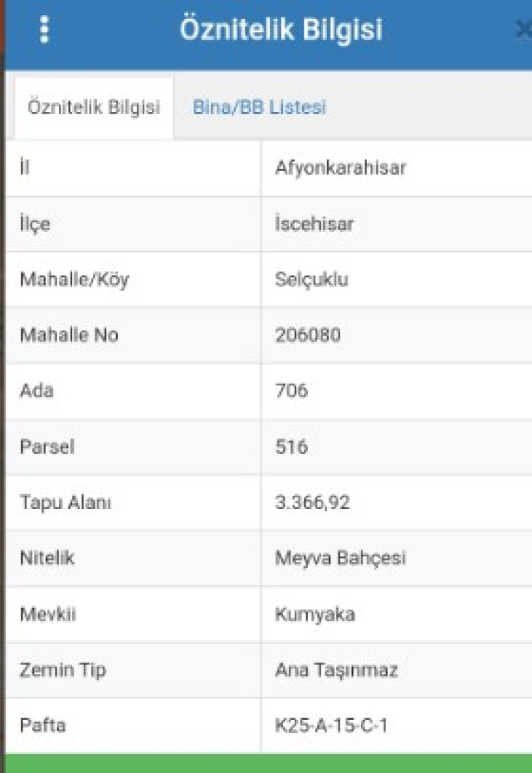This screenshot has width=532, height=773.
Task: Click the Öznitelik Bilgisi header title
Action: tap(281, 29)
